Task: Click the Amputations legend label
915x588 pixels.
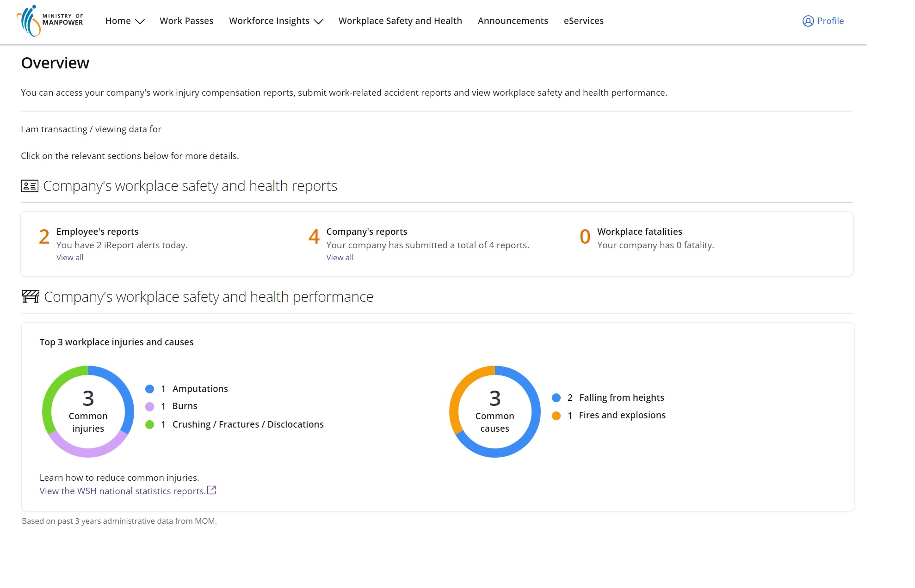Action: tap(200, 389)
